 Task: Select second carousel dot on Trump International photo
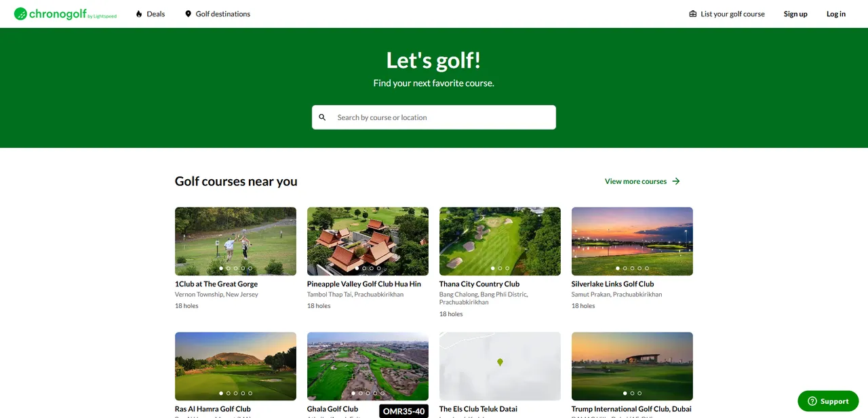click(632, 393)
